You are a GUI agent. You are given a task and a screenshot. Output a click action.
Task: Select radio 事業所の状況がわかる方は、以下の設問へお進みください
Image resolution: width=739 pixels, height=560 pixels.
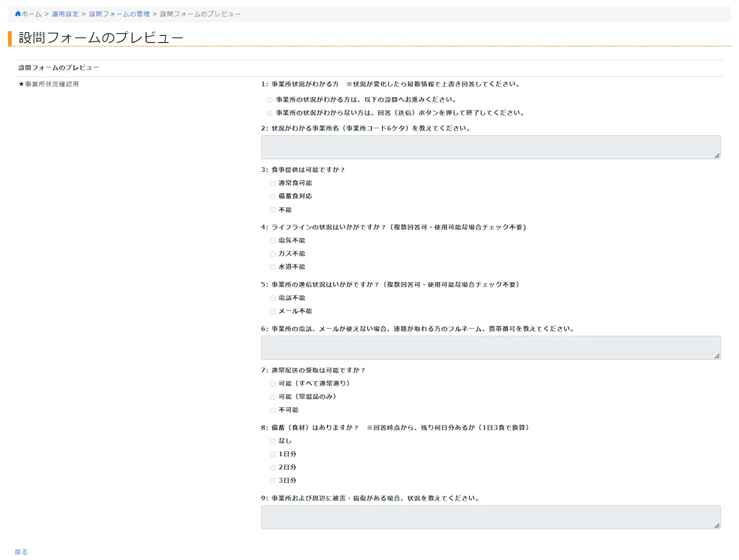pos(270,100)
